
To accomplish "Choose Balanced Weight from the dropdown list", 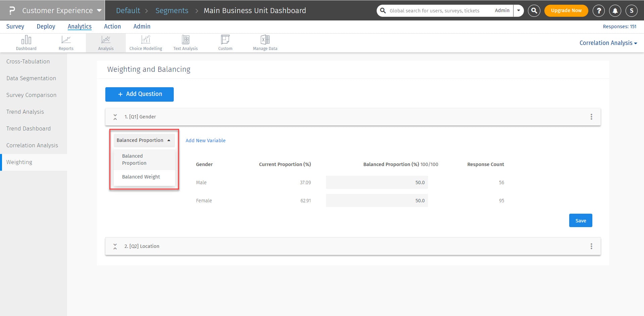I will (141, 177).
